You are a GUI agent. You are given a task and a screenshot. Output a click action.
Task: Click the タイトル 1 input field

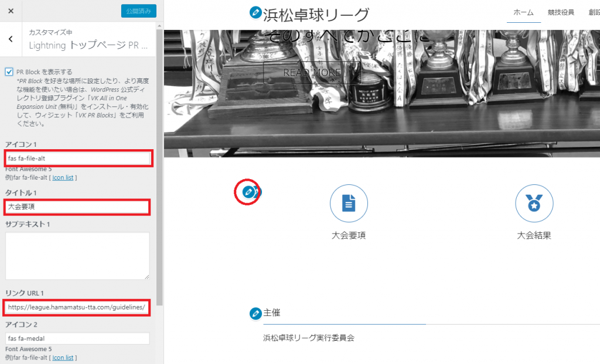(x=77, y=207)
